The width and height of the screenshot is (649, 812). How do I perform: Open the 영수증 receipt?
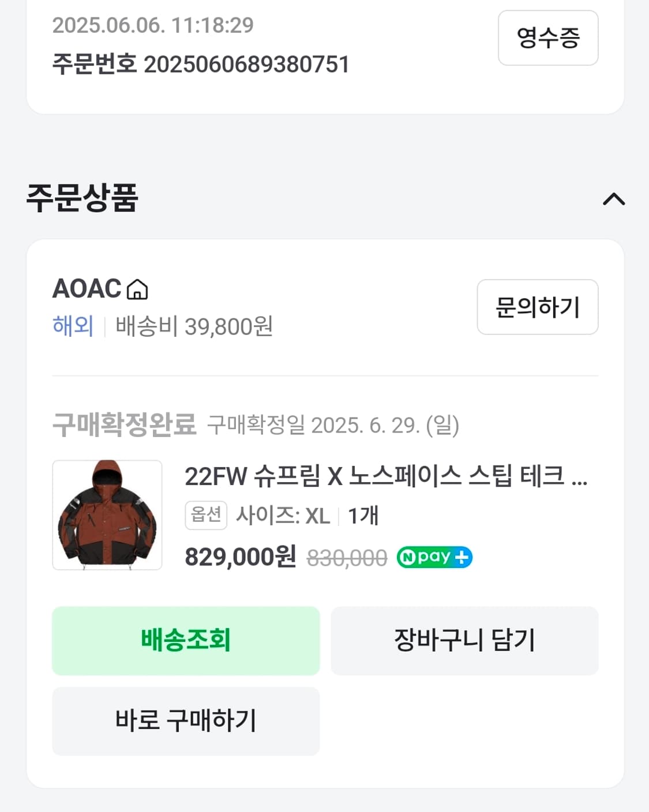click(547, 38)
